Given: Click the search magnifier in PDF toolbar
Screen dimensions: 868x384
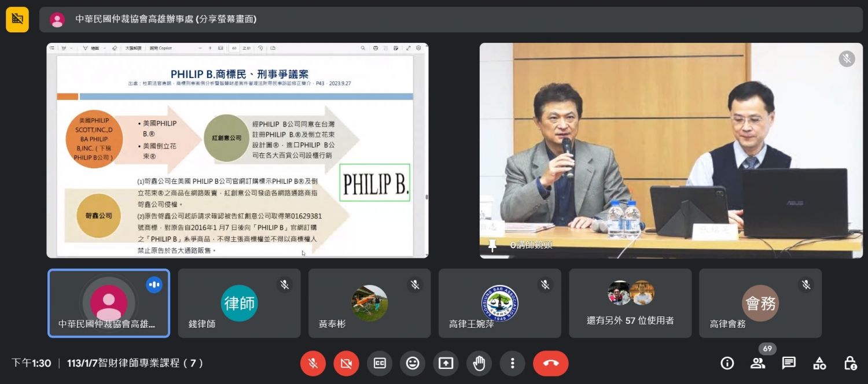Looking at the screenshot, I should (363, 48).
